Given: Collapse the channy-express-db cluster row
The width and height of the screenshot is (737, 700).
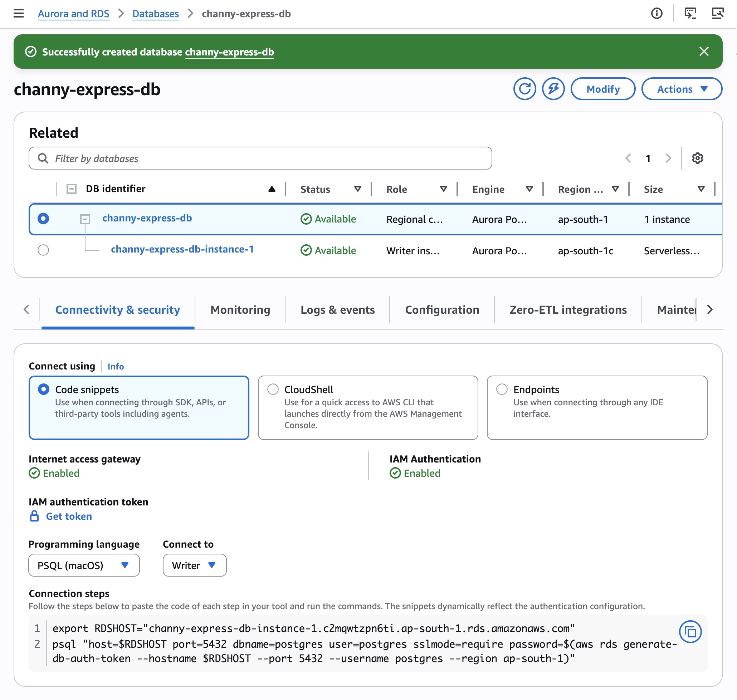Looking at the screenshot, I should (x=85, y=219).
